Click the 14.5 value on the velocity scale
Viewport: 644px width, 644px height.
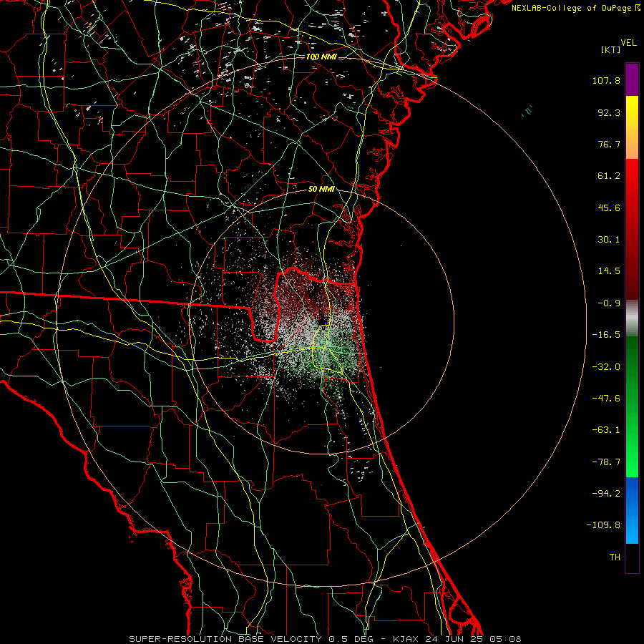pyautogui.click(x=609, y=271)
